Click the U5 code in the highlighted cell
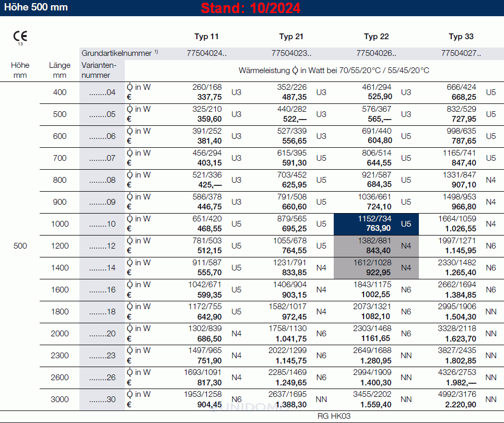Screen dimensions: 504x423 pyautogui.click(x=406, y=224)
